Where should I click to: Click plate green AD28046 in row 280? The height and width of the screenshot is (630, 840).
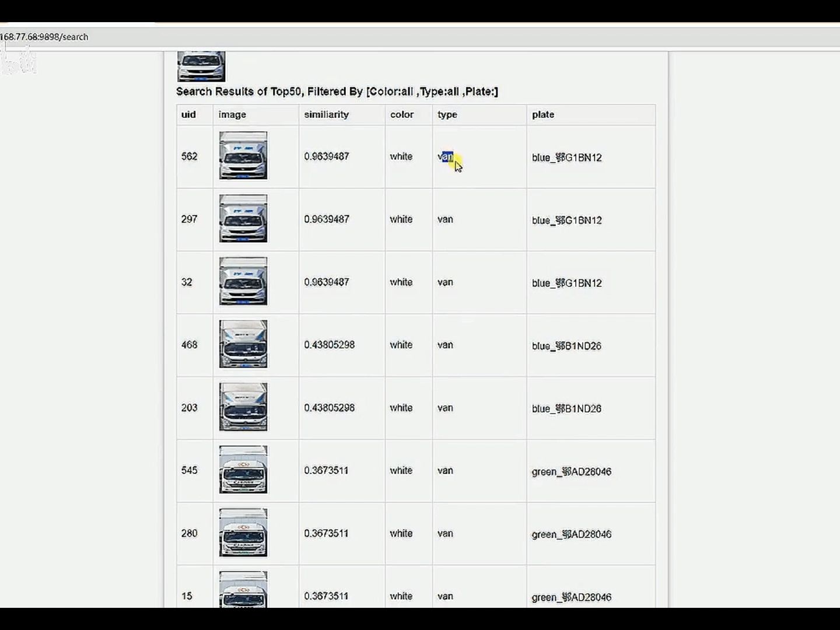572,534
